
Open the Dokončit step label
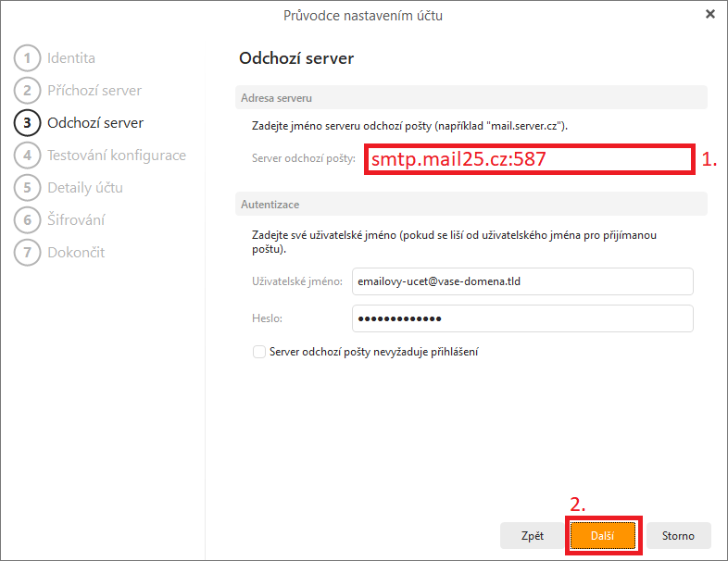pos(76,253)
